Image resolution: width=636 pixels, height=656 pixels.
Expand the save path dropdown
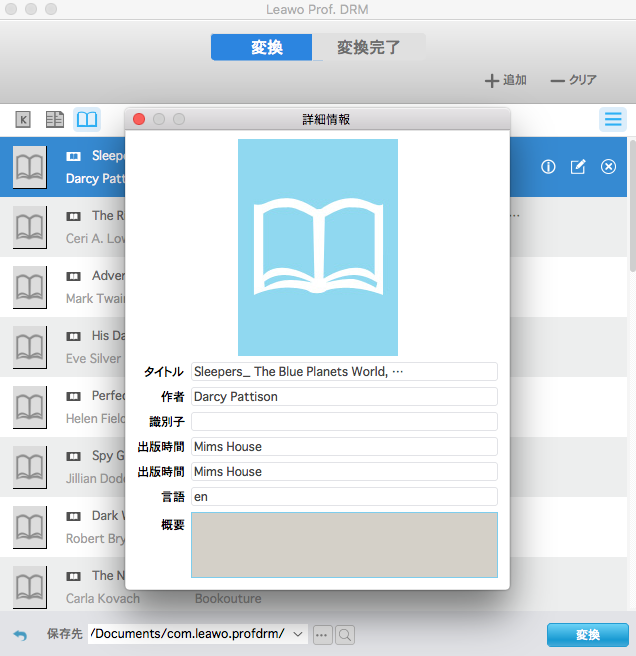coord(299,634)
